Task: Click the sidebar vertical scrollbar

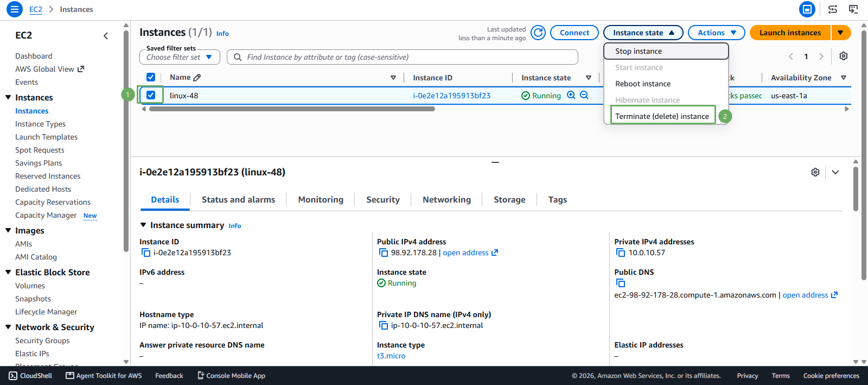Action: pyautogui.click(x=126, y=140)
